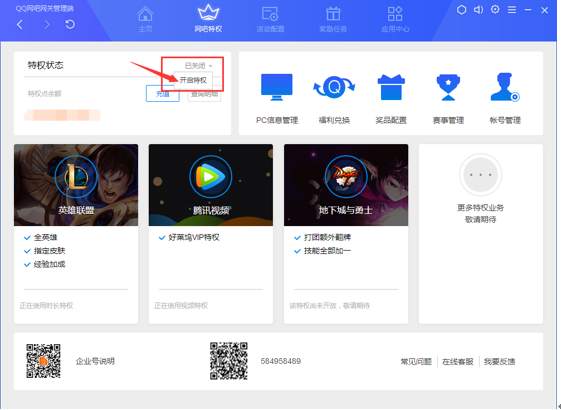Select the 腾讯视频 privilege card image
The image size is (561, 410).
211,185
